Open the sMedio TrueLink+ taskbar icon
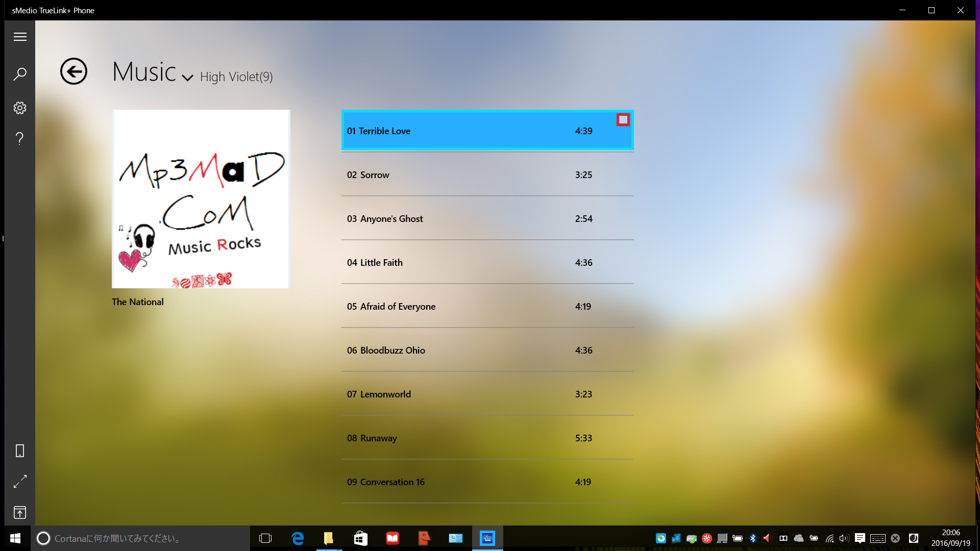 pyautogui.click(x=487, y=538)
